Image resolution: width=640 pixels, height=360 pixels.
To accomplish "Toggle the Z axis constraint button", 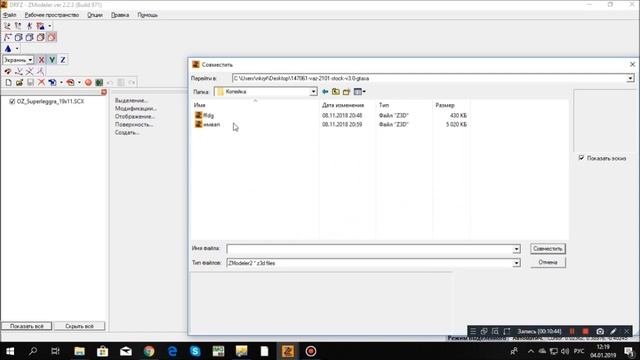I will click(63, 60).
